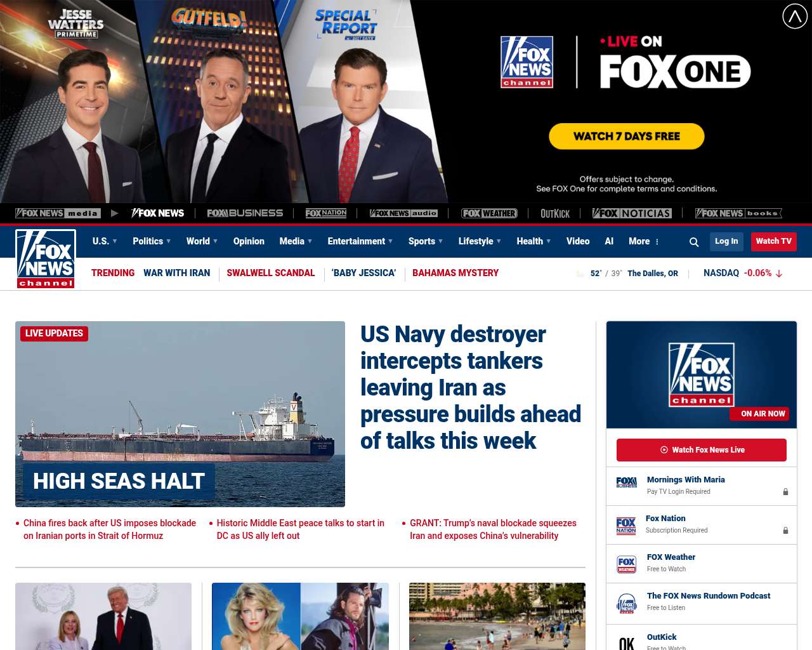Image resolution: width=812 pixels, height=650 pixels.
Task: Read China fires back after US blockade story
Action: (x=110, y=529)
